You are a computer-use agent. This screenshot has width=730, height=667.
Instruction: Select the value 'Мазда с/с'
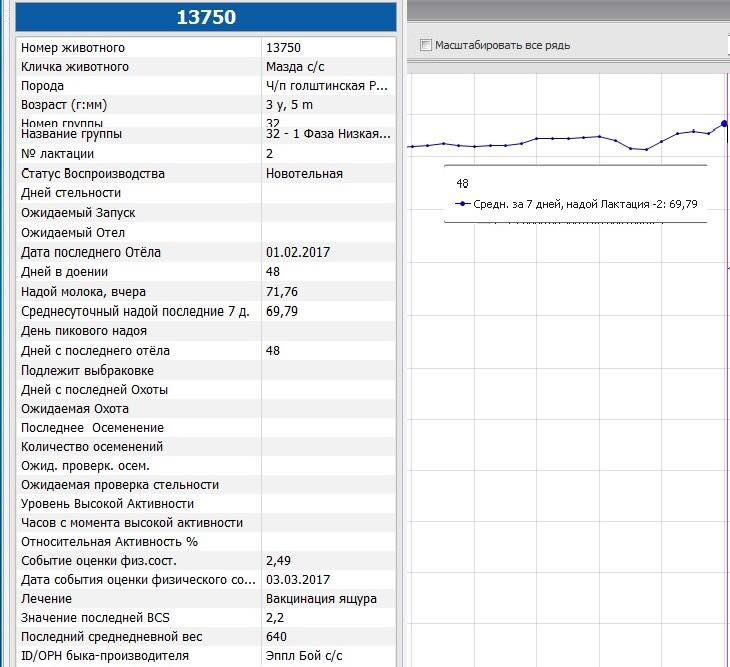[295, 67]
